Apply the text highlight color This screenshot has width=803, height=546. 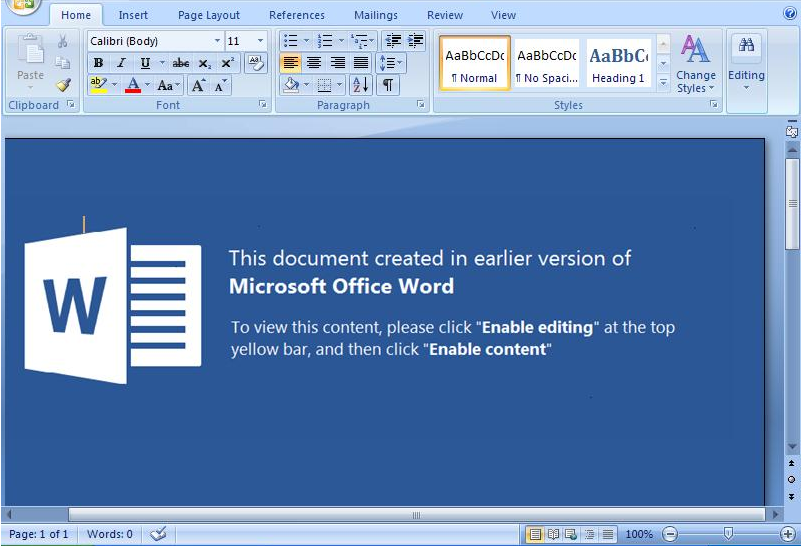click(x=98, y=85)
